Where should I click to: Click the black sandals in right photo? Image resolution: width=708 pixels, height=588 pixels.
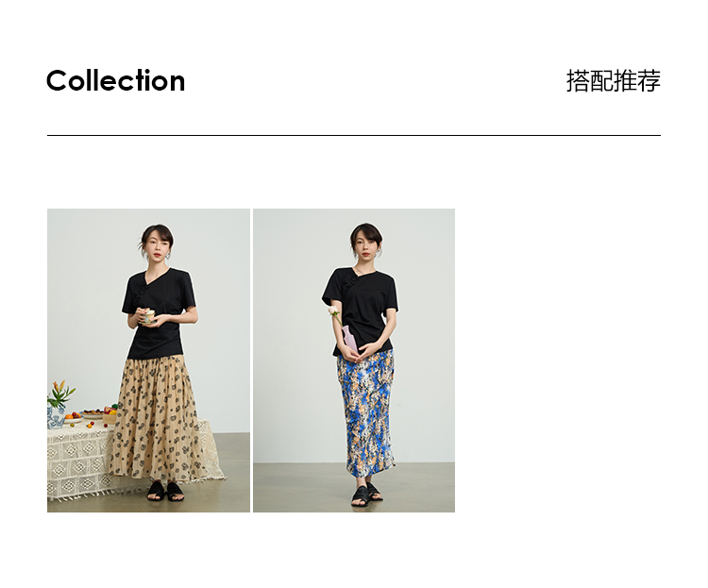[x=366, y=495]
